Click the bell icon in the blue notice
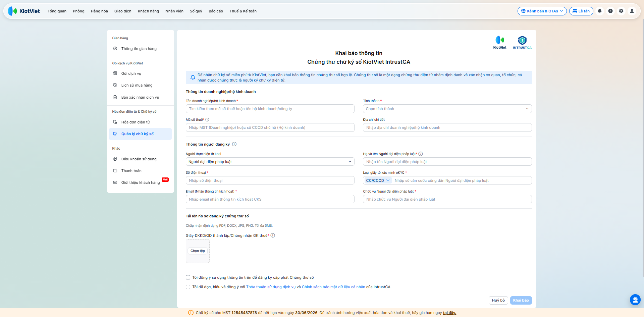This screenshot has width=644, height=317. 193,77
